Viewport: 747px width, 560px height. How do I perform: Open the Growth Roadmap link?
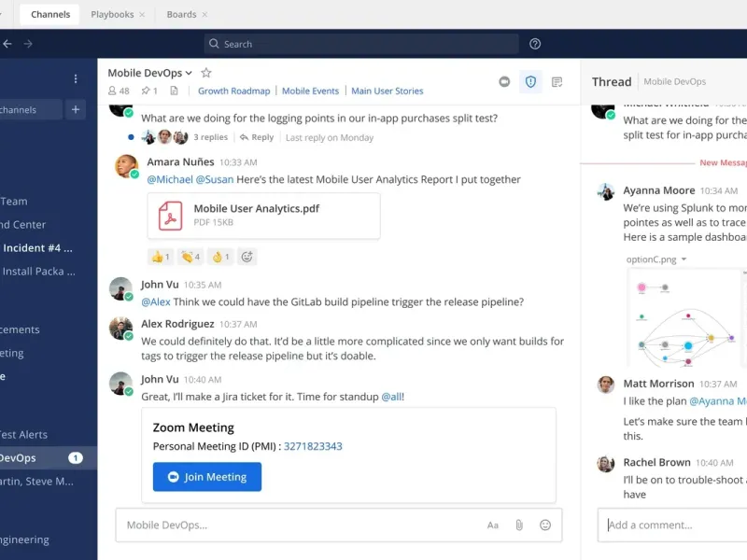click(x=234, y=91)
